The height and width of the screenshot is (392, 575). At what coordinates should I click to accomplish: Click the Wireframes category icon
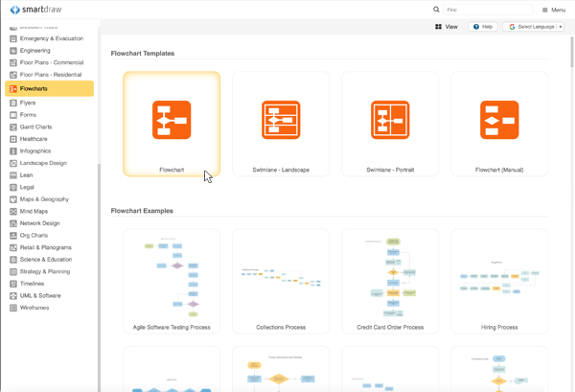[13, 308]
